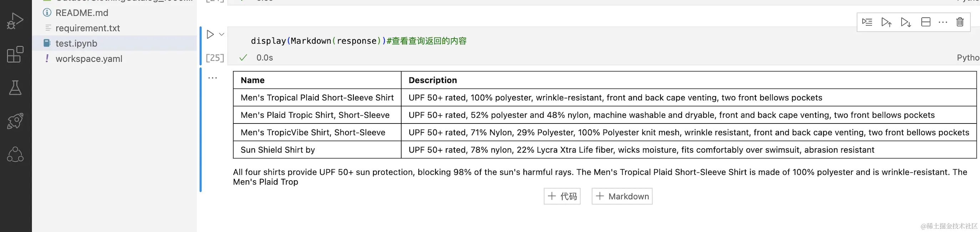
Task: Add a new code cell (代码)
Action: tap(562, 196)
